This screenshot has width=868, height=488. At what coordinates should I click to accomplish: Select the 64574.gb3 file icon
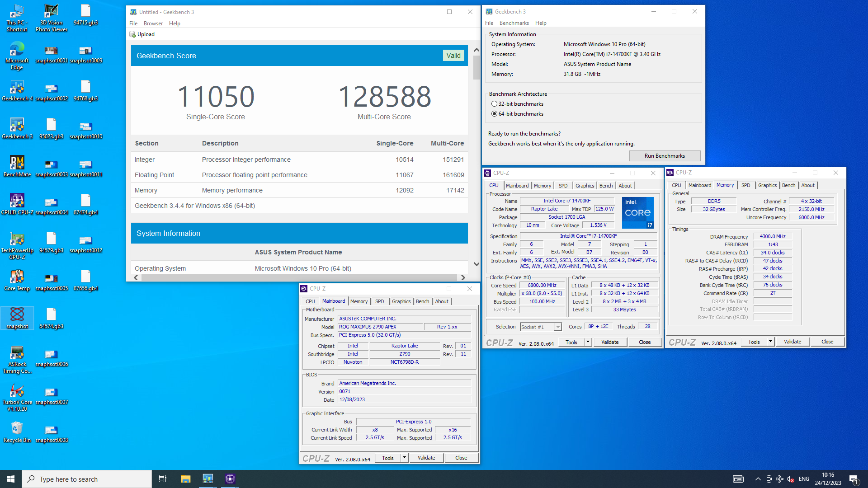coord(52,318)
